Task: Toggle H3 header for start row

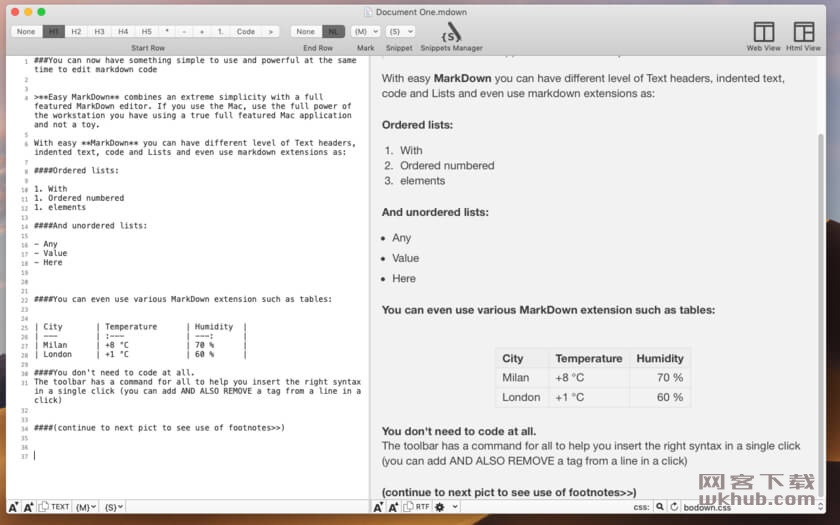Action: (99, 32)
